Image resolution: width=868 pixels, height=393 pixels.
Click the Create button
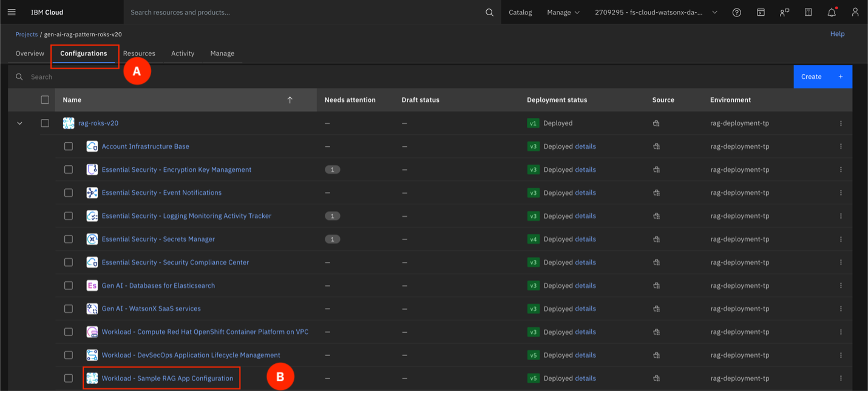pos(822,77)
